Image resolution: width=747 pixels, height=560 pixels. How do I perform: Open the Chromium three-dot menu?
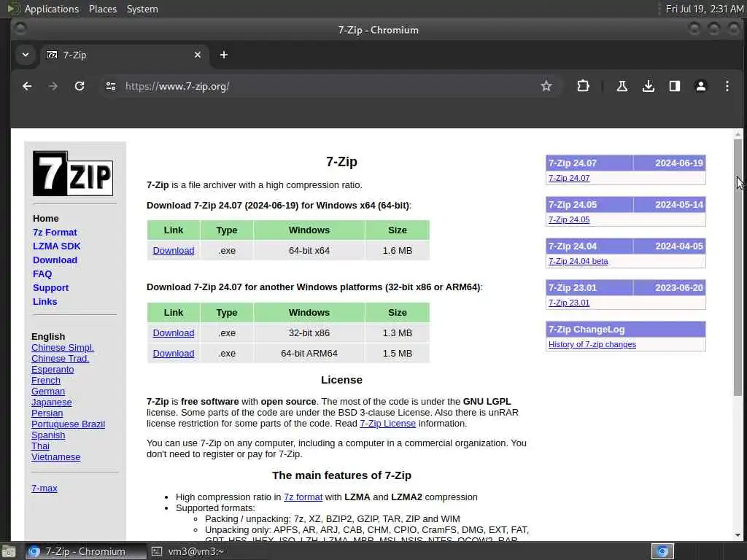click(727, 86)
